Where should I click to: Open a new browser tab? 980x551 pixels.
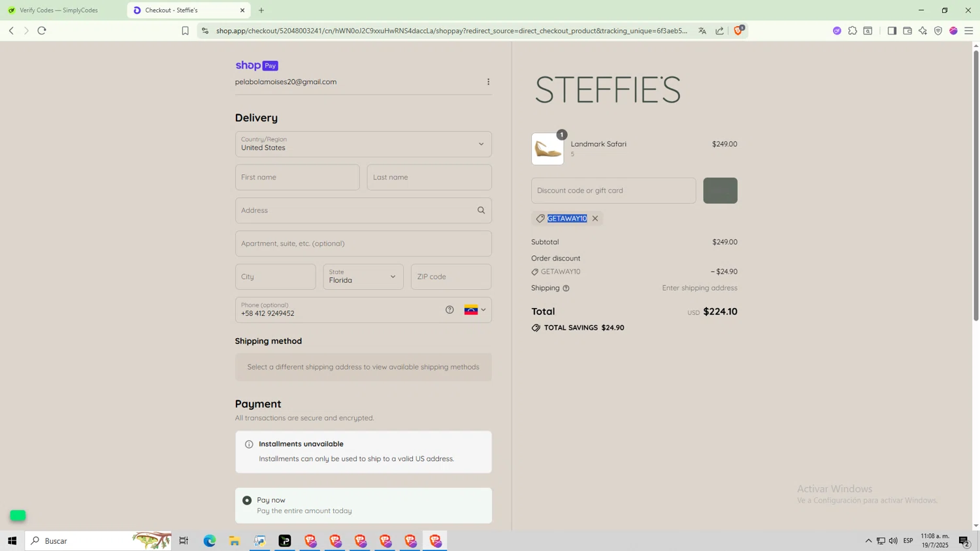(x=261, y=10)
